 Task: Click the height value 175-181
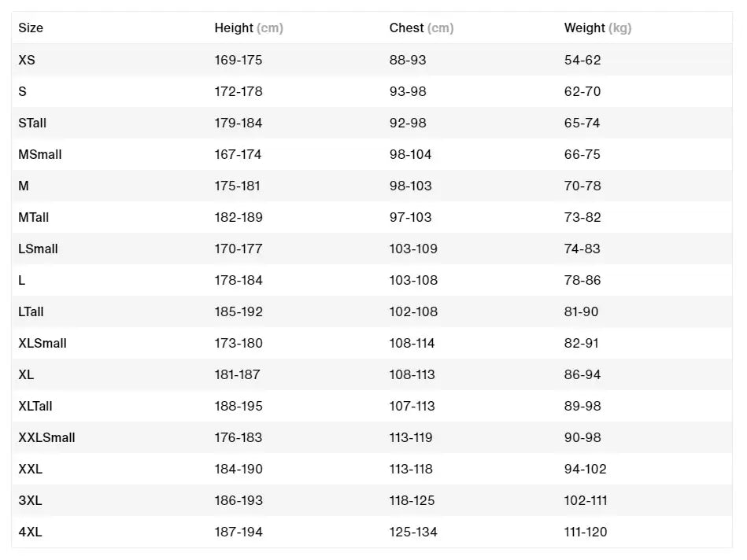(238, 186)
